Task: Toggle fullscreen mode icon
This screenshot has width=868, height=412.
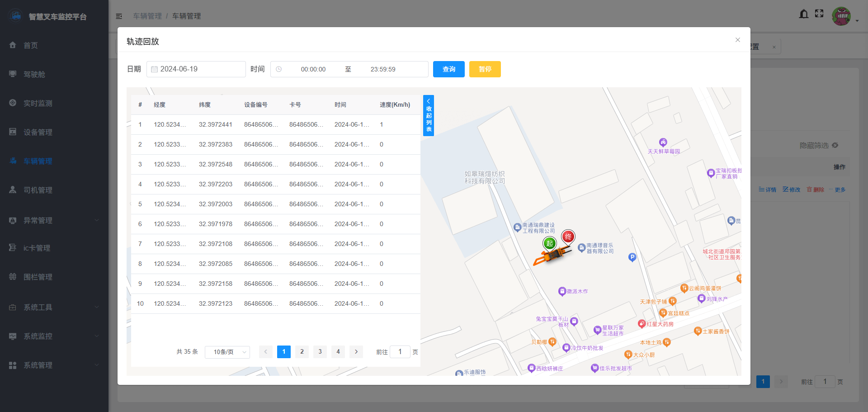Action: 819,14
